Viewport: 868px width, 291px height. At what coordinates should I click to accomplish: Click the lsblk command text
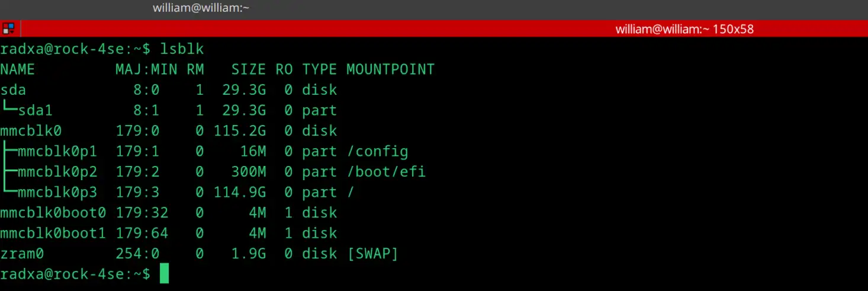[x=182, y=49]
